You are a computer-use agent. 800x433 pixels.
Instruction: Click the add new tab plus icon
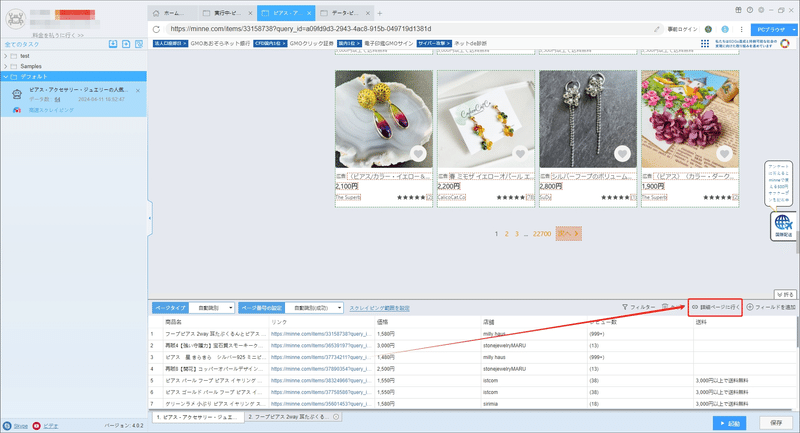pyautogui.click(x=380, y=13)
